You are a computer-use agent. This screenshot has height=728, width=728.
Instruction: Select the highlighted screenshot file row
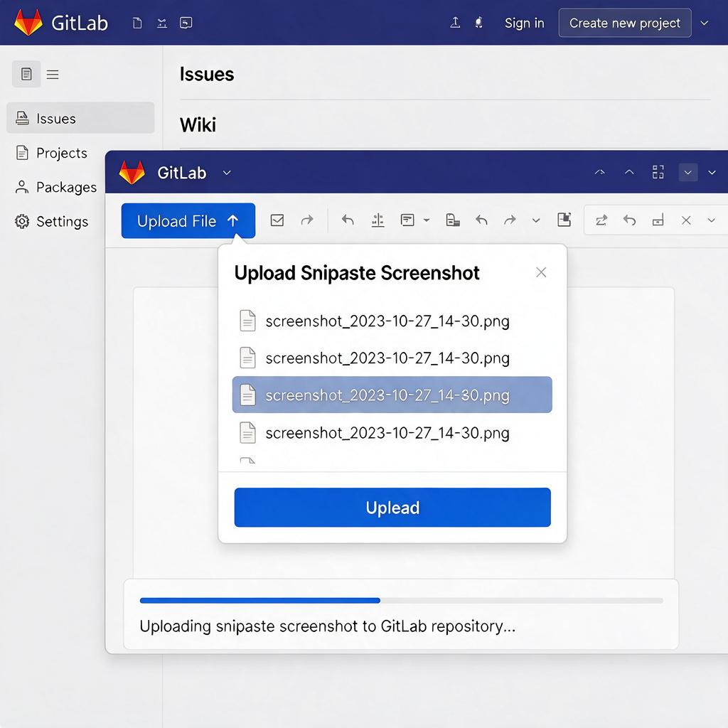pyautogui.click(x=392, y=395)
